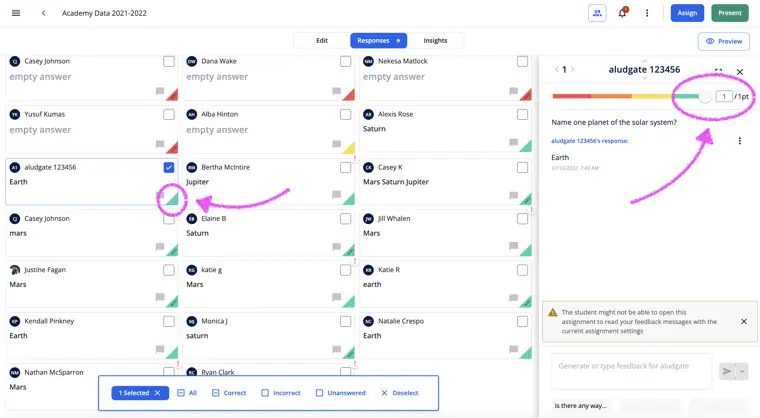Go to previous question arrow in panel

click(x=556, y=69)
